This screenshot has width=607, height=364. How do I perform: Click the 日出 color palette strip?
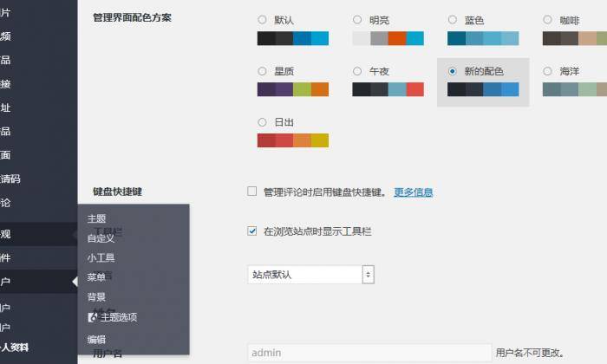pyautogui.click(x=293, y=140)
